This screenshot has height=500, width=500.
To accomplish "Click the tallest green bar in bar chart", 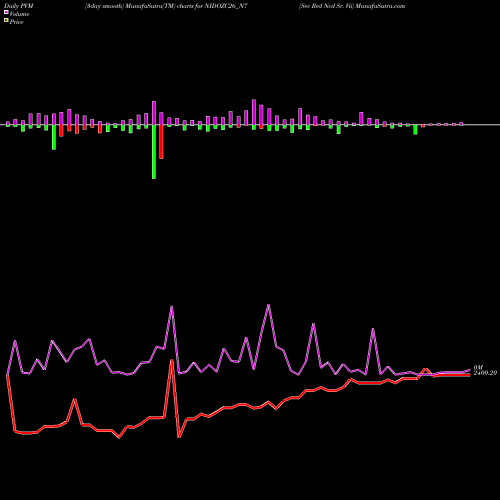I will click(x=154, y=152).
